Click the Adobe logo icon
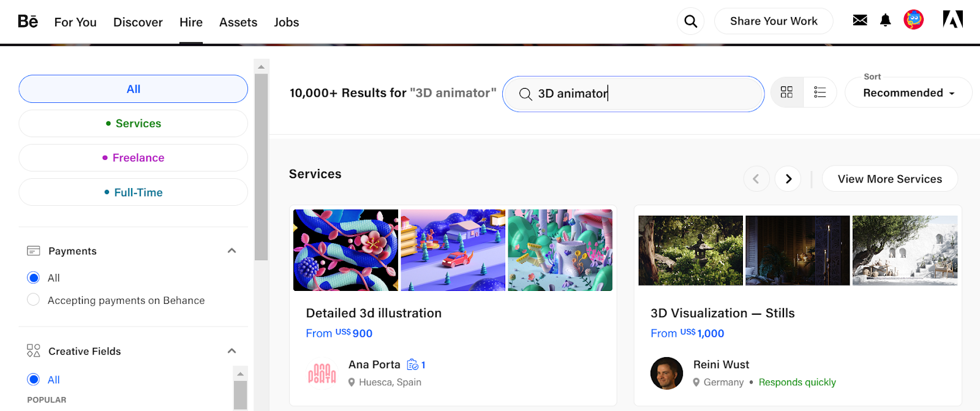The image size is (980, 411). (x=952, y=20)
